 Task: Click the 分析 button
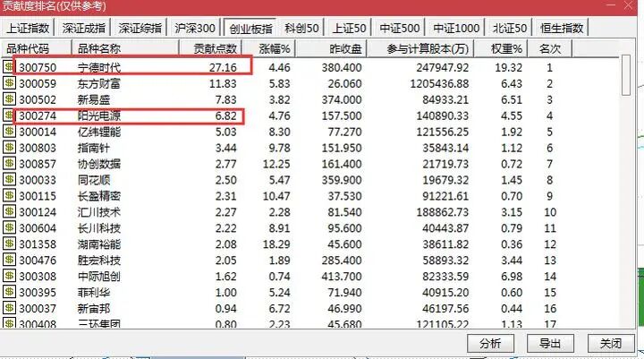[490, 343]
